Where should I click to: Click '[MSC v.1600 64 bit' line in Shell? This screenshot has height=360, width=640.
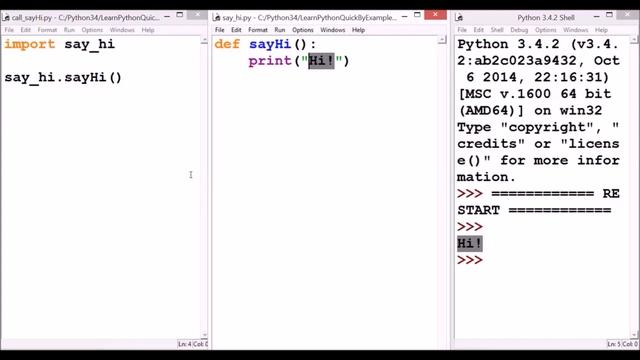click(x=534, y=94)
